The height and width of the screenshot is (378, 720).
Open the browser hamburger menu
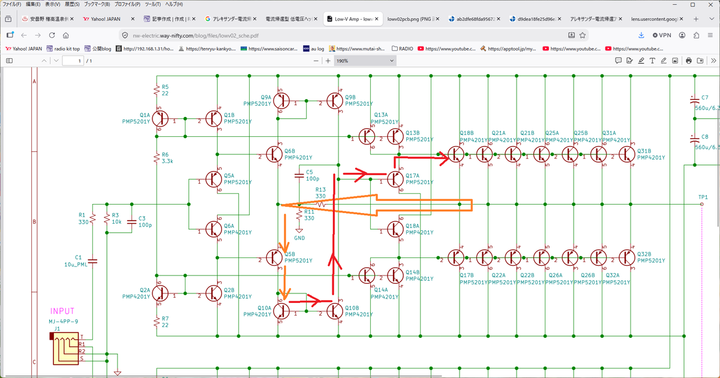710,35
